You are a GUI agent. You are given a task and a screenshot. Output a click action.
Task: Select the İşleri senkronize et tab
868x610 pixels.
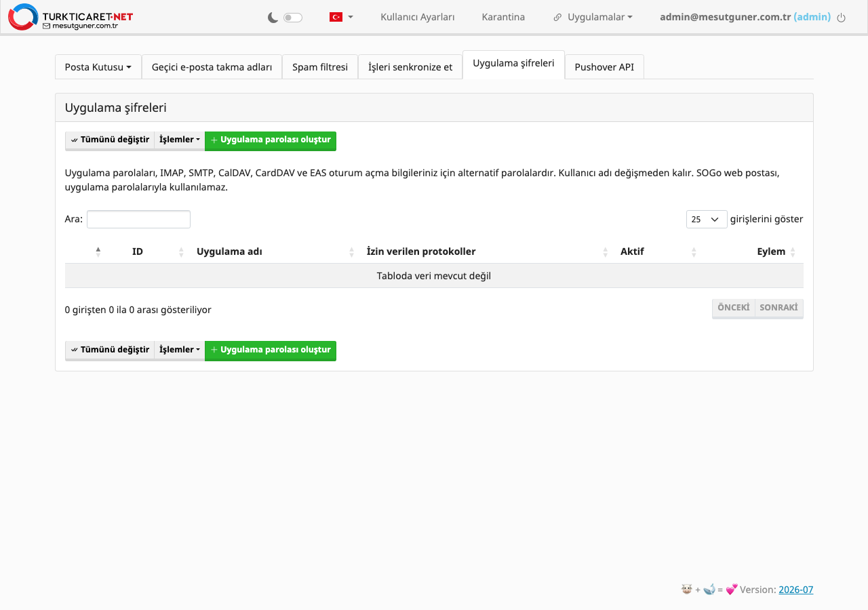pos(410,67)
